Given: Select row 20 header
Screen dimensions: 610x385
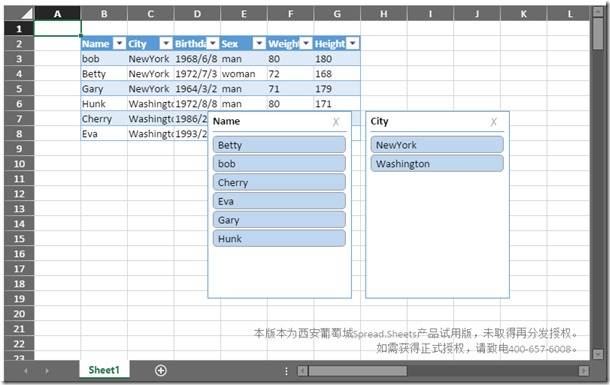Looking at the screenshot, I should (x=19, y=314).
